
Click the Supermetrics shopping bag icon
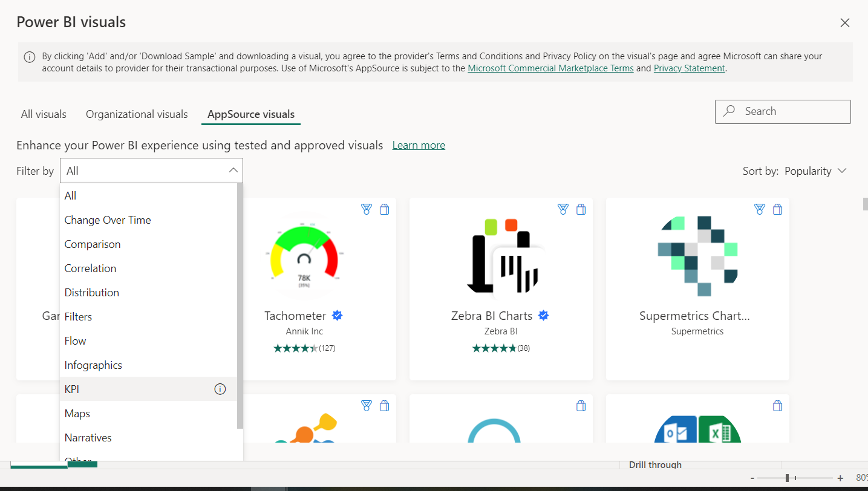click(778, 209)
